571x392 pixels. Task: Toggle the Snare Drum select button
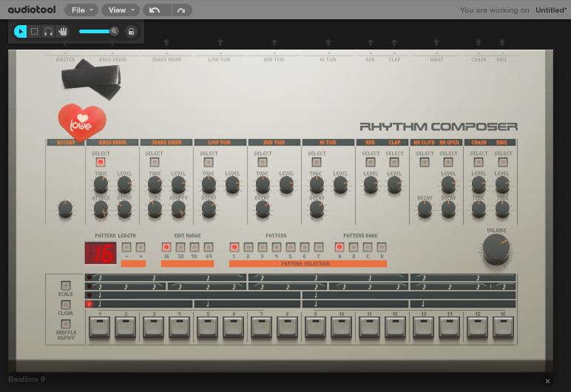point(155,162)
